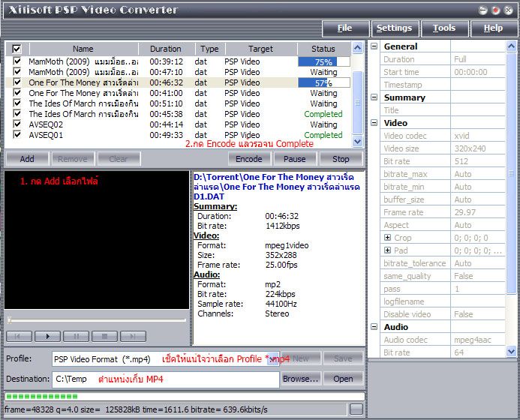This screenshot has width=520, height=420.
Task: Select the Video codec value xvid
Action: [477, 136]
